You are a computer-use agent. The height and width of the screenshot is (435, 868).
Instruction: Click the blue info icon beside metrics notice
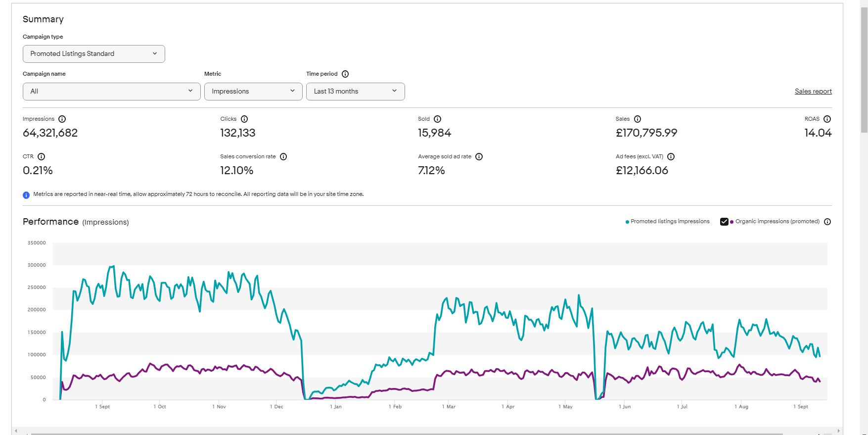click(x=26, y=195)
